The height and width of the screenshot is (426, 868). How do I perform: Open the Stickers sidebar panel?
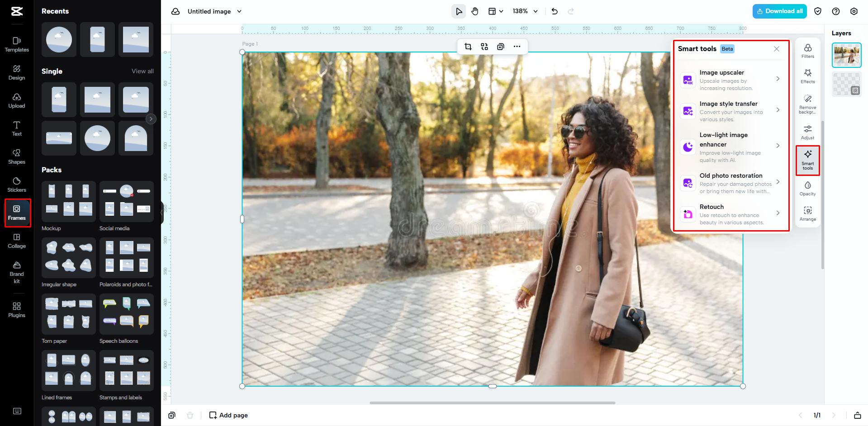click(17, 185)
